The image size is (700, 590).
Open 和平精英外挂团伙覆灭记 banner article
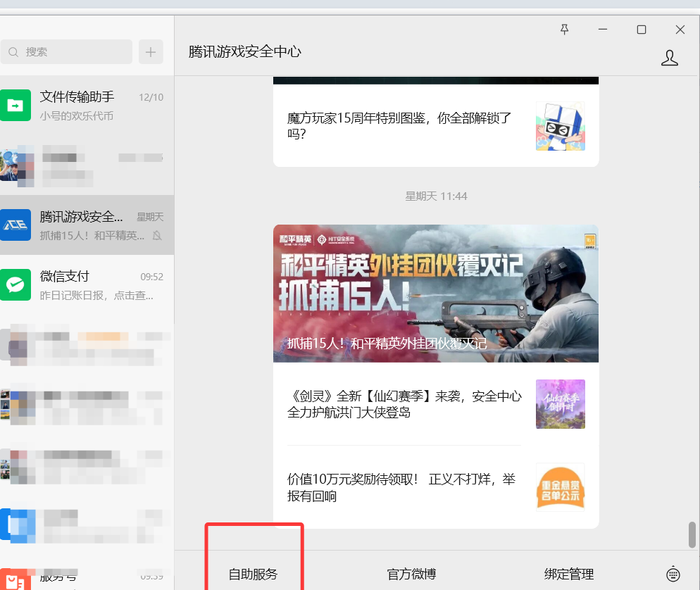click(x=435, y=293)
